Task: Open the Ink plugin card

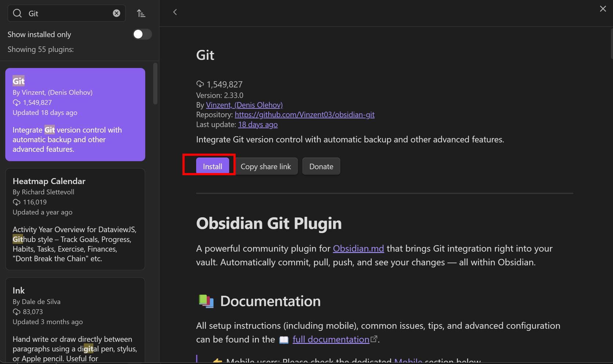Action: 75,321
